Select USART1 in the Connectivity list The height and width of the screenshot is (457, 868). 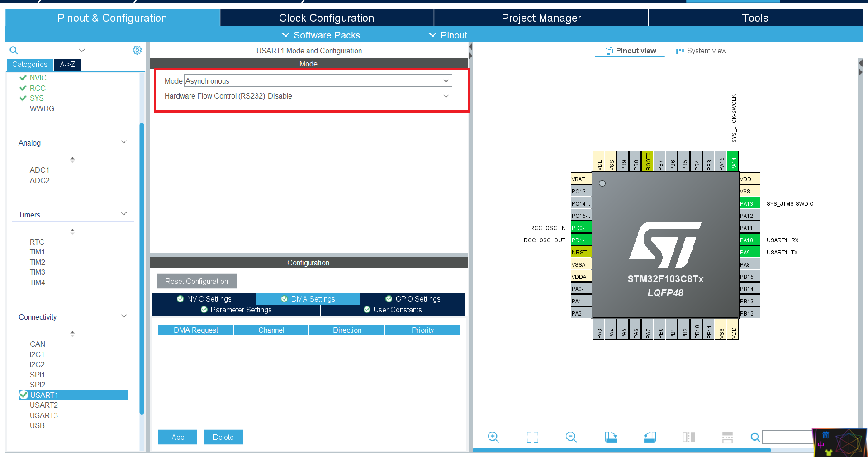point(73,395)
